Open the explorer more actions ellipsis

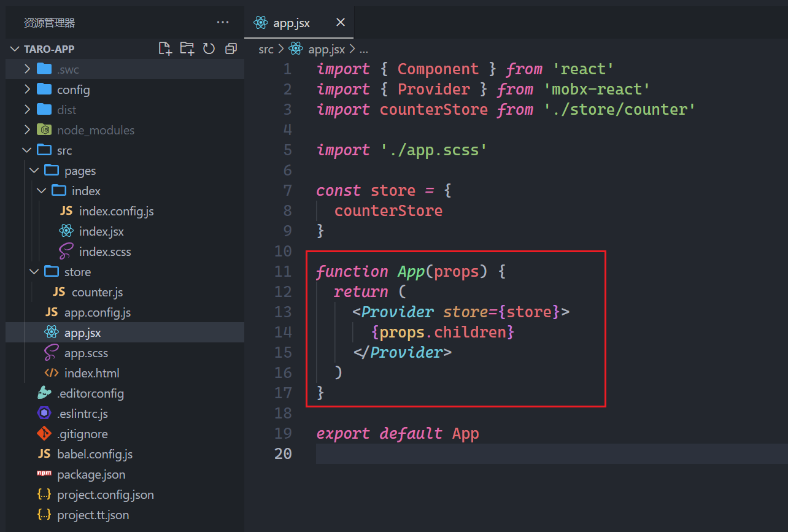223,23
